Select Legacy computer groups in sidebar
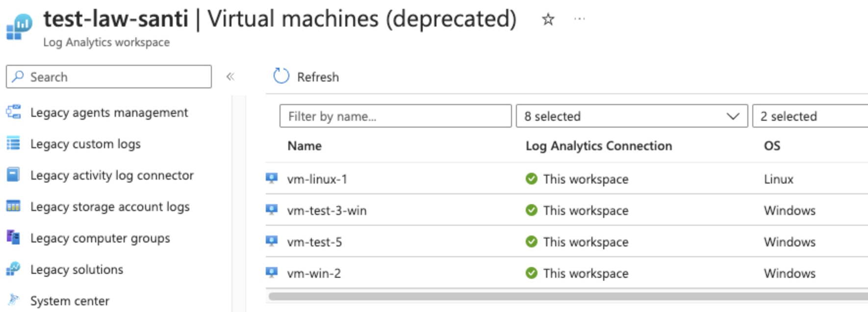 [100, 238]
